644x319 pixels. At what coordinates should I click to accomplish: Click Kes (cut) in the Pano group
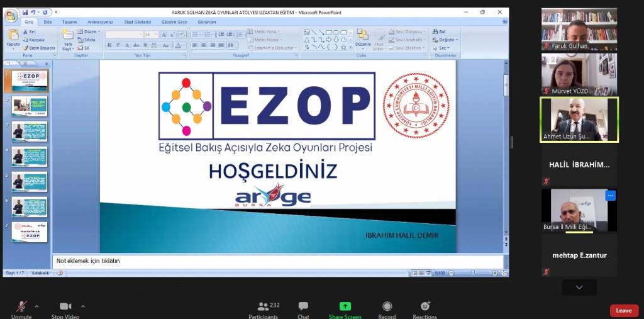tap(30, 31)
